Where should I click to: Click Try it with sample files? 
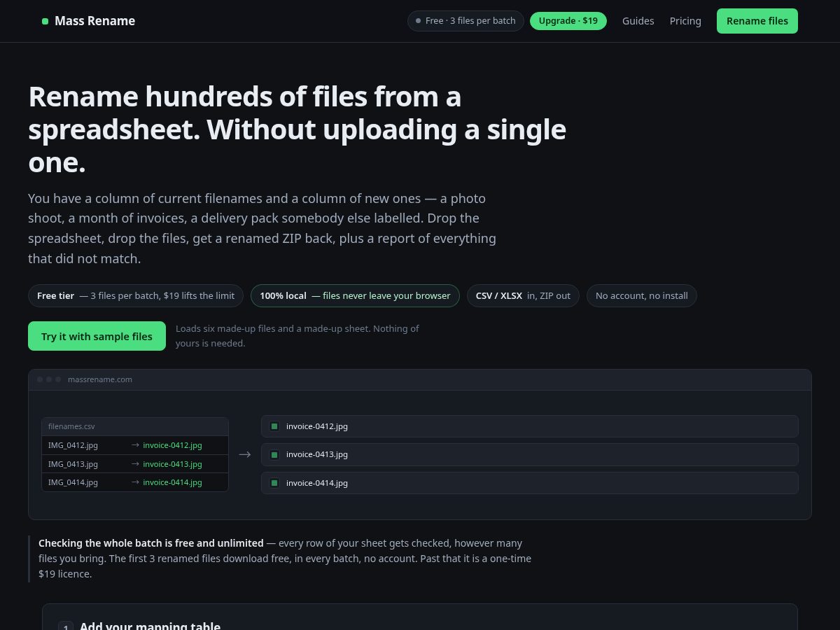[97, 336]
